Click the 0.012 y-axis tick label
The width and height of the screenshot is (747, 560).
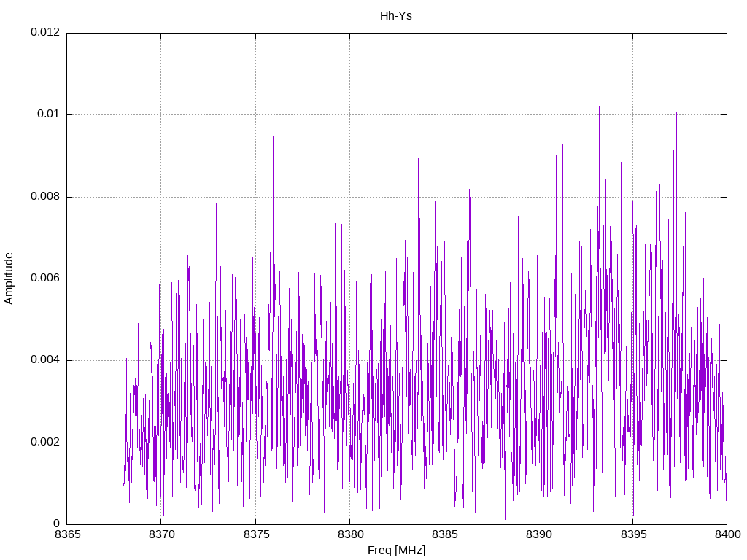(x=46, y=32)
